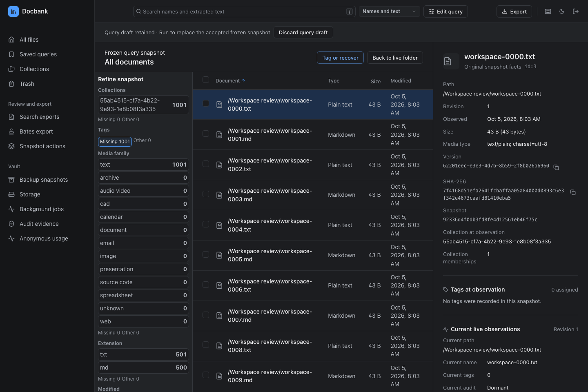This screenshot has width=588, height=392.
Task: Open the keyboard shortcuts icon
Action: click(x=548, y=11)
